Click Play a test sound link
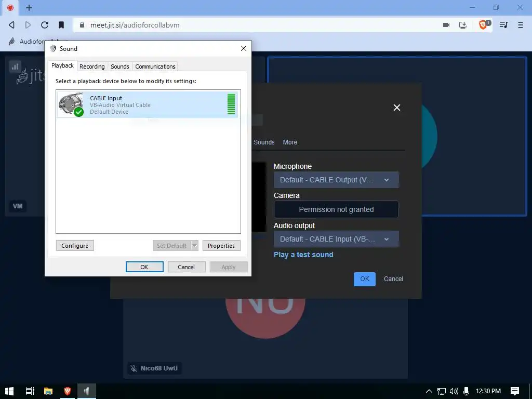This screenshot has height=399, width=532. [x=303, y=255]
